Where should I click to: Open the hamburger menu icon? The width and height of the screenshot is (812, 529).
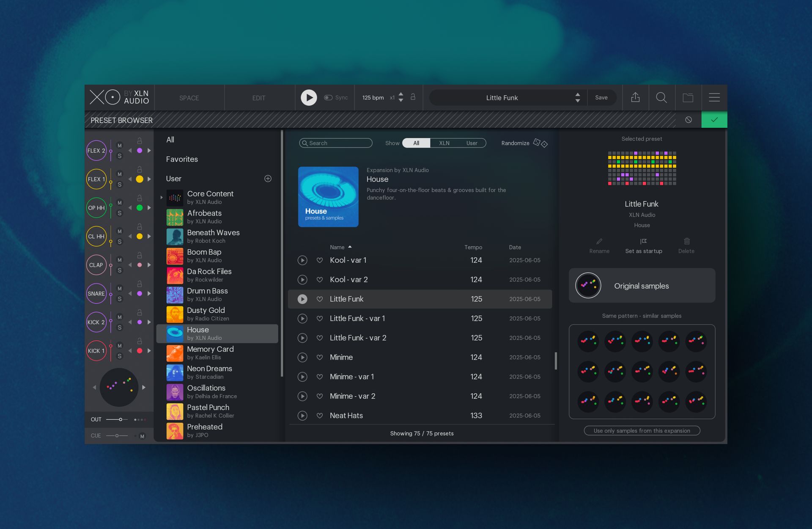click(714, 97)
